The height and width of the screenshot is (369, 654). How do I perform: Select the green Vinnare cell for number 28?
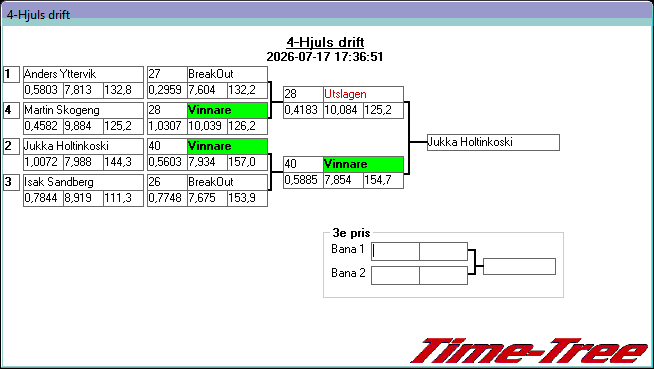(x=227, y=110)
